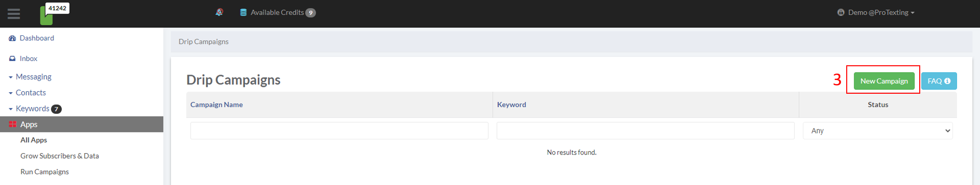Click the Inbox tray icon
The width and height of the screenshot is (980, 185).
coord(12,58)
